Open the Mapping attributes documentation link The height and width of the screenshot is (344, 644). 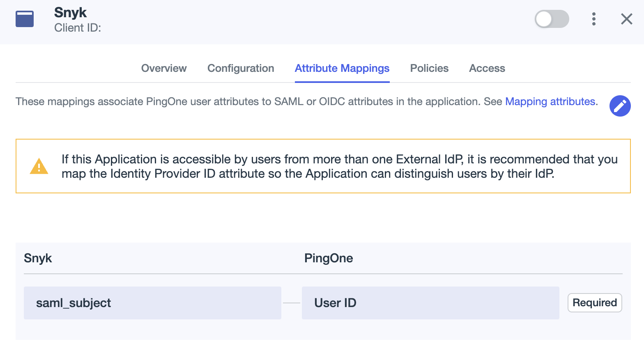(550, 101)
